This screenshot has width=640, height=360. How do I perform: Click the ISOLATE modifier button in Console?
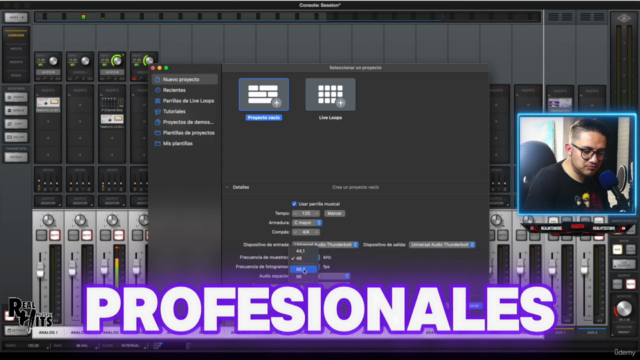16,137
